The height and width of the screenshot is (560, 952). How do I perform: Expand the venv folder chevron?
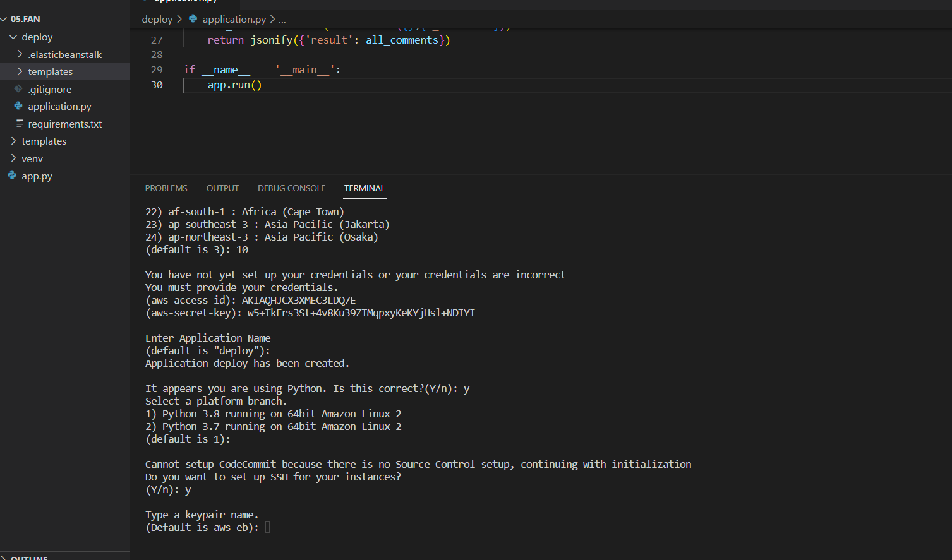point(13,158)
